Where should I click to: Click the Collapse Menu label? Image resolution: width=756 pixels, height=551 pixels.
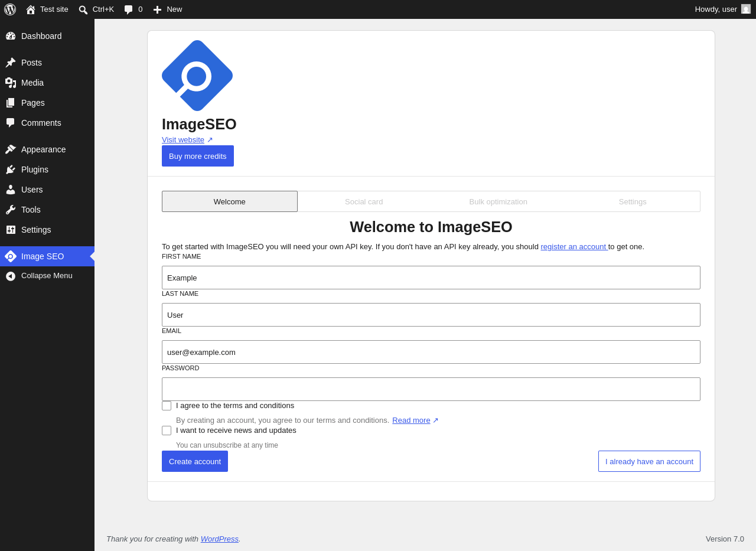tap(47, 276)
